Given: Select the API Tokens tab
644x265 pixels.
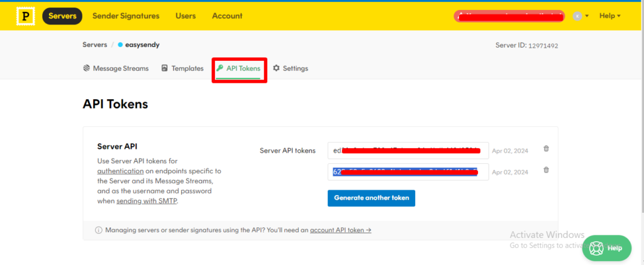Looking at the screenshot, I should click(238, 68).
